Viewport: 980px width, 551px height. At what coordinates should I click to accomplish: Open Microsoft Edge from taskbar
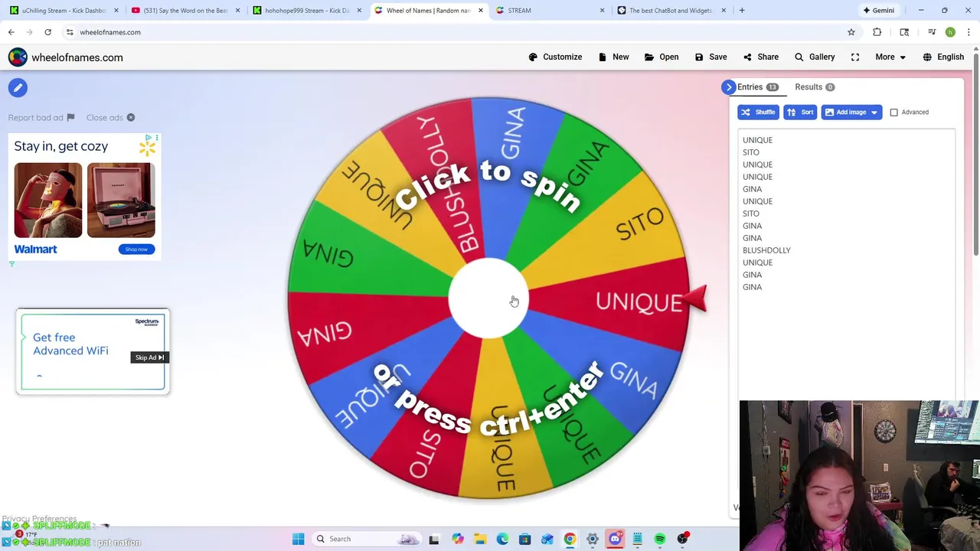(x=502, y=539)
